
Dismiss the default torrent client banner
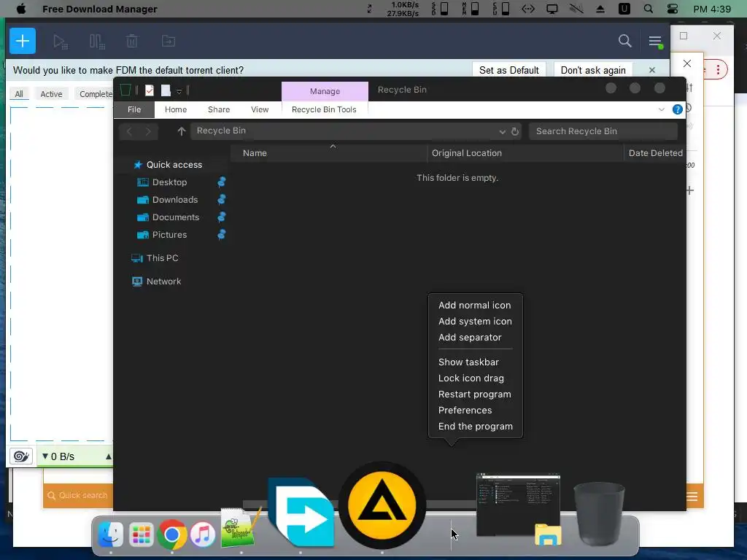tap(651, 70)
